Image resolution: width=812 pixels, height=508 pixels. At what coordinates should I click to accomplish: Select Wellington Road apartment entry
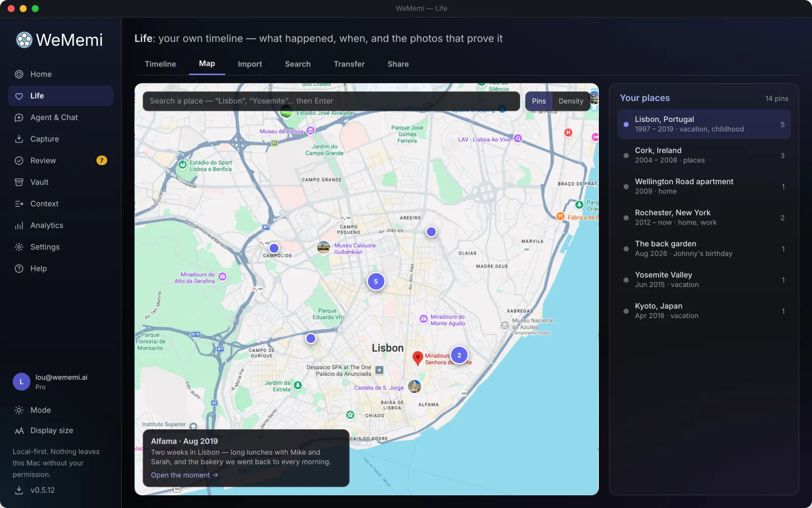click(704, 186)
